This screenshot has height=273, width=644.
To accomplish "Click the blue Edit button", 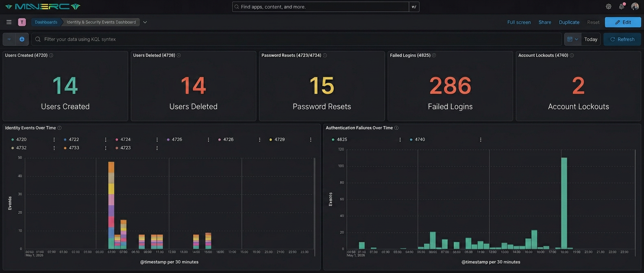I will (623, 22).
